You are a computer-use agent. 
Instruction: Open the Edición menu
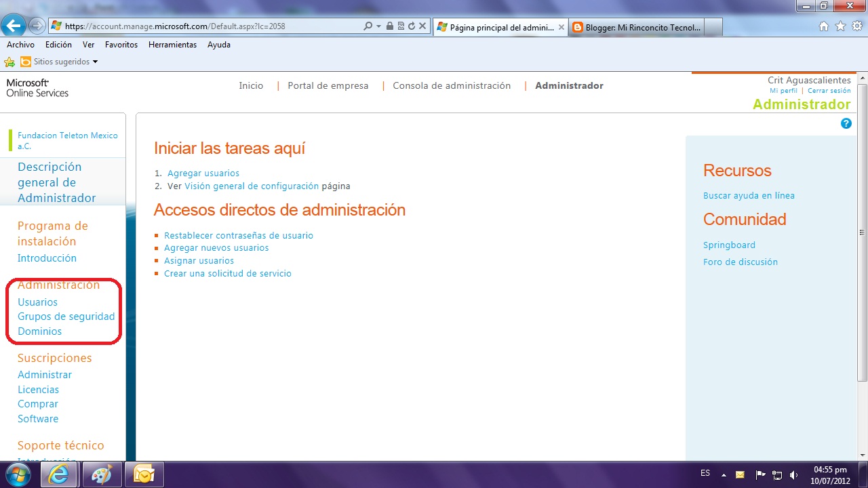point(58,45)
